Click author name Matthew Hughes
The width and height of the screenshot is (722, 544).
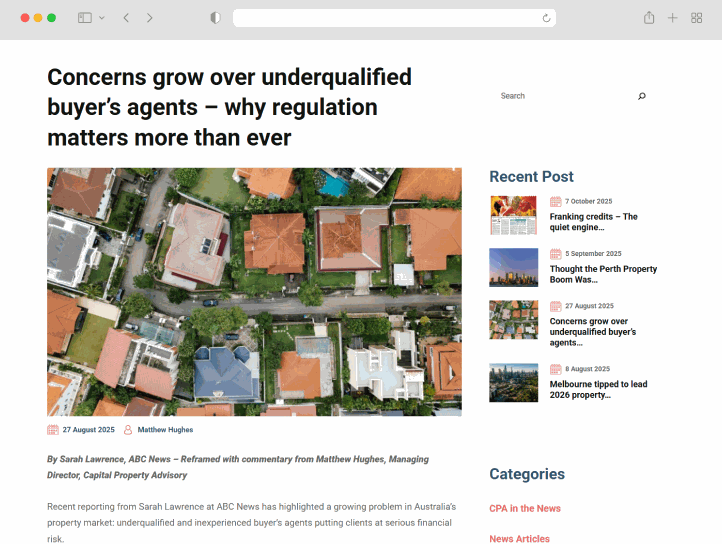[165, 430]
